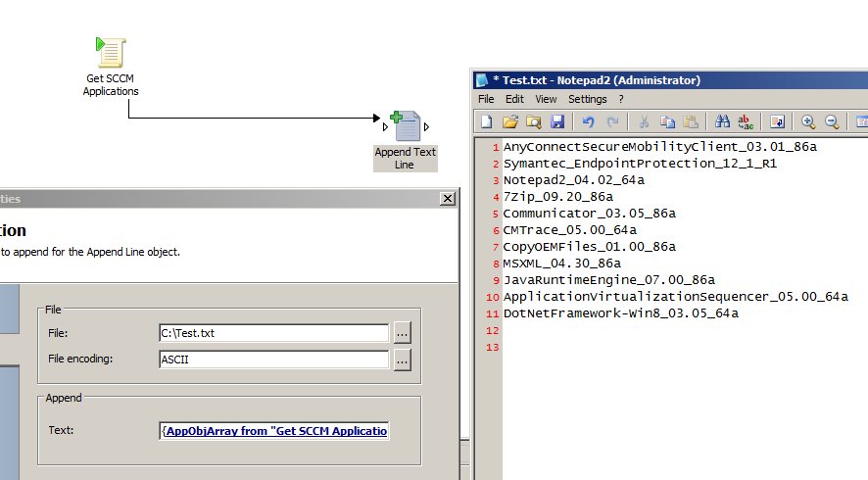Click the line CMTrace_05.00_64a
The image size is (868, 480).
pos(569,230)
